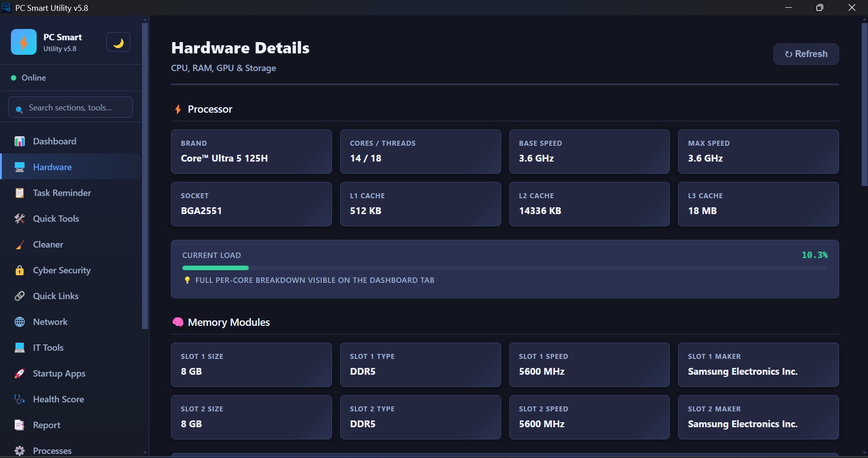Select the Startup Apps menu item

(x=71, y=374)
